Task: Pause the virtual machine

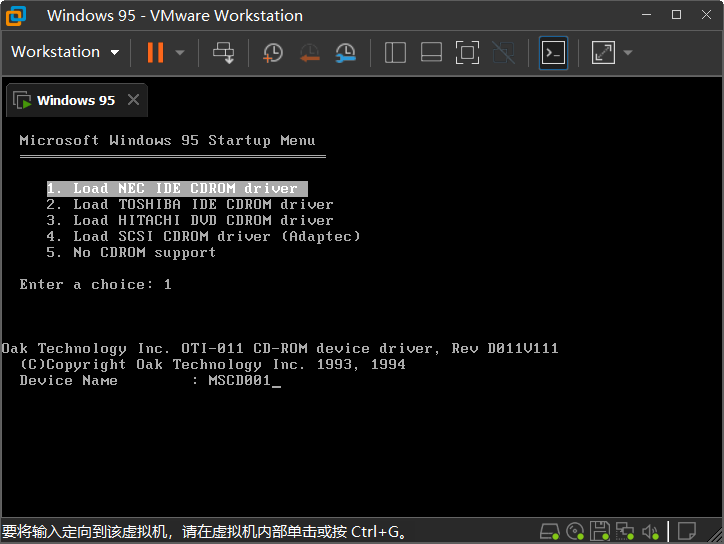Action: (155, 52)
